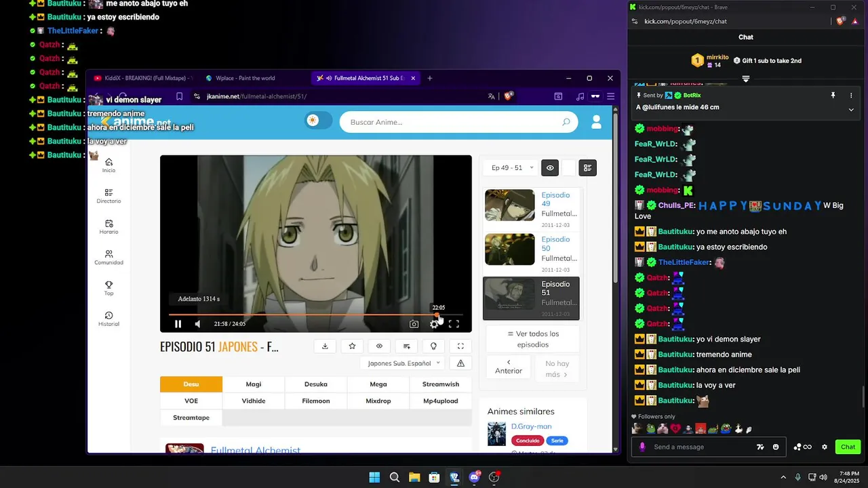Image resolution: width=868 pixels, height=488 pixels.
Task: Select the Mega server tab
Action: 378,384
